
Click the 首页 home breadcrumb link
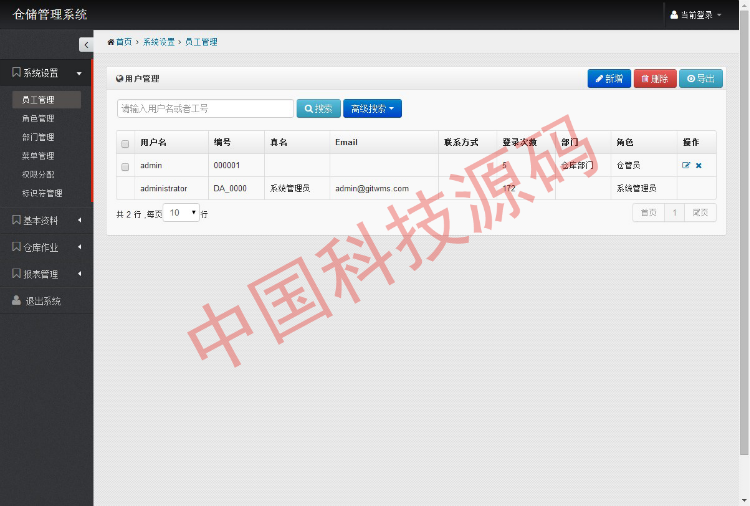[121, 42]
